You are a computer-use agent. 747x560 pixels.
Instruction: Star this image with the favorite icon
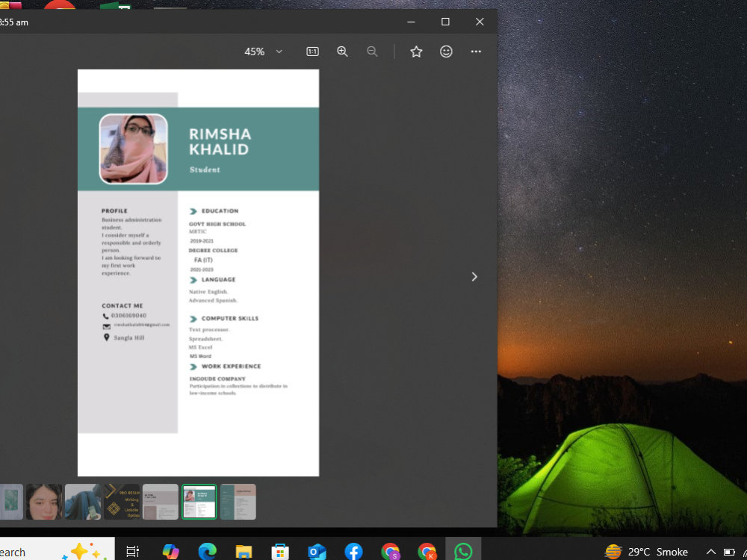(416, 52)
